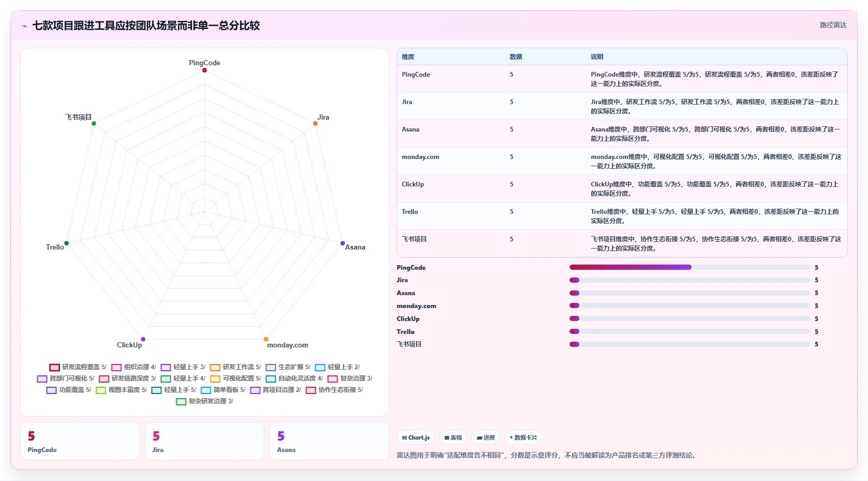Click the Chart.js pill tag
Viewport: 868px width, 481px height.
tap(416, 438)
